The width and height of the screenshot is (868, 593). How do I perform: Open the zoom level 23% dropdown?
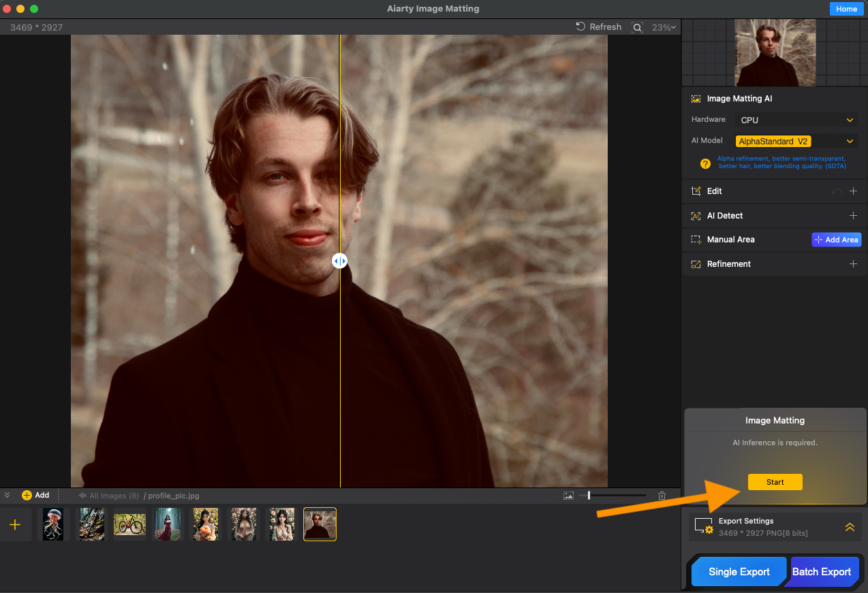tap(664, 27)
